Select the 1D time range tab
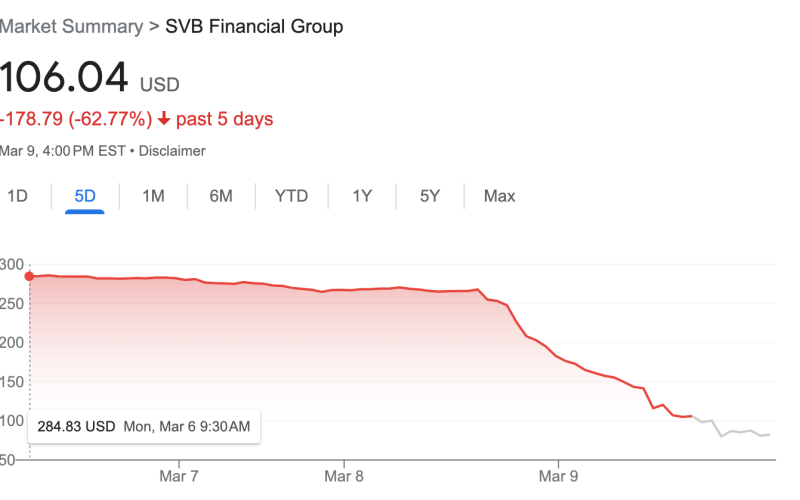The height and width of the screenshot is (500, 800). [x=17, y=196]
